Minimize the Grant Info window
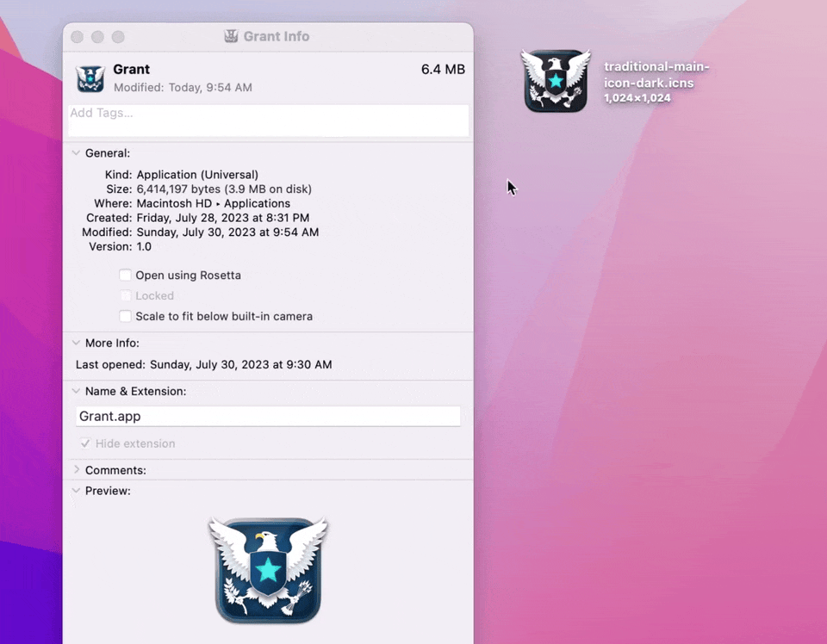The image size is (827, 644). 98,37
